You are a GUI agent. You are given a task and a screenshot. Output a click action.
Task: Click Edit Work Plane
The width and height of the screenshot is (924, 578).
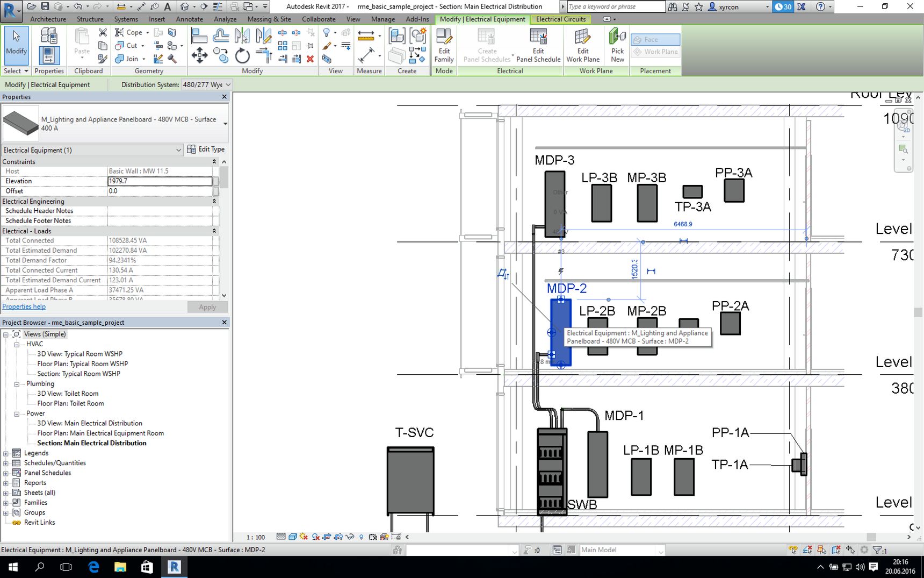coord(583,45)
